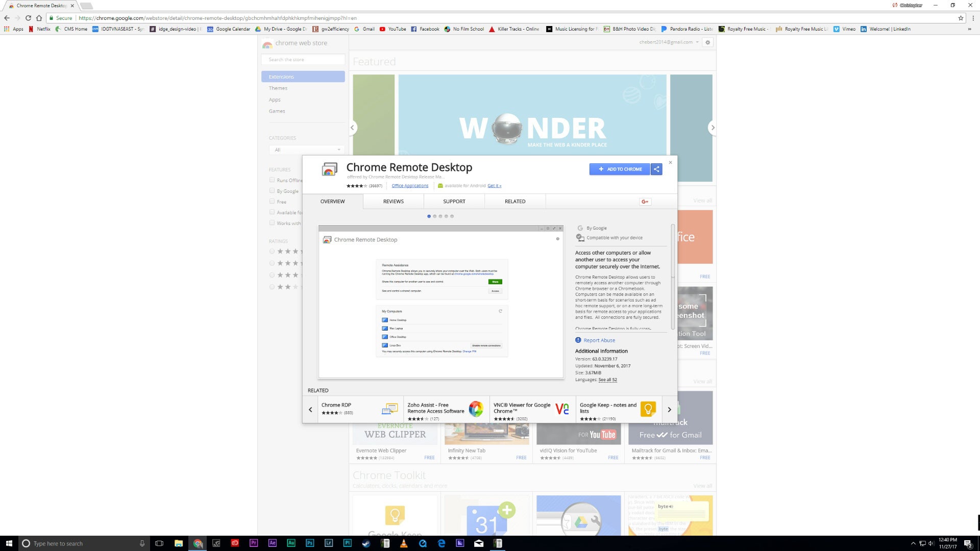Screen dimensions: 980x551
Task: Click the Chrome Web Store search input field
Action: click(x=304, y=60)
